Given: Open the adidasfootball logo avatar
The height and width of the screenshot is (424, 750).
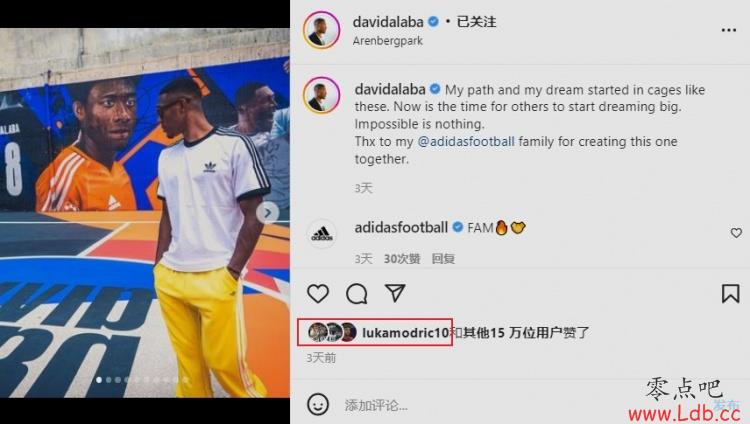Looking at the screenshot, I should (x=321, y=234).
